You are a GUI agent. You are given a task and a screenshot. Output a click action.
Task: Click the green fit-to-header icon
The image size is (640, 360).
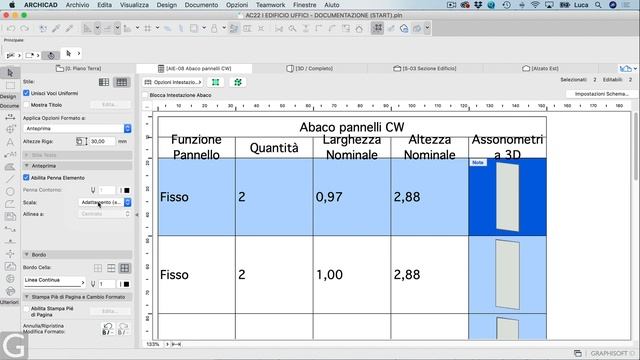[x=216, y=82]
